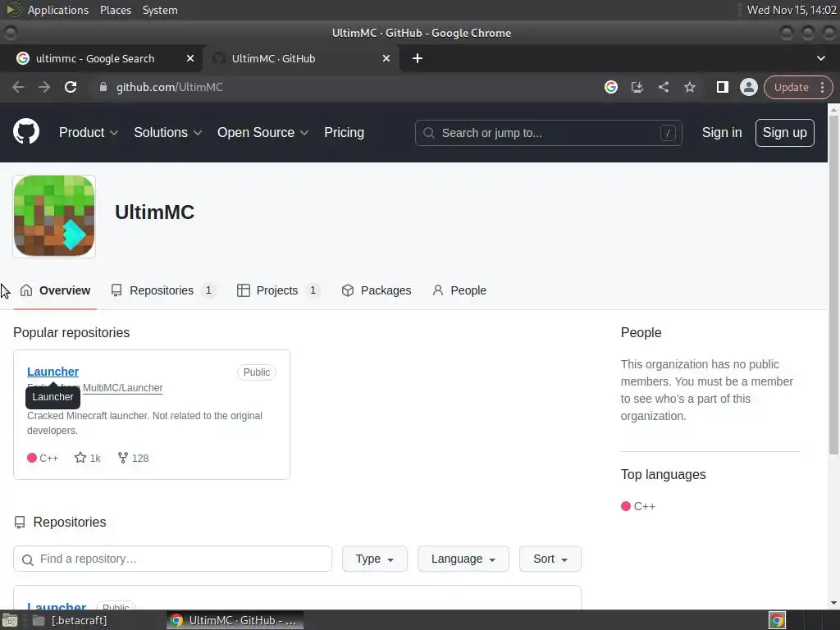The width and height of the screenshot is (840, 630).
Task: Click the page vertical scrollbar
Action: tap(833, 285)
